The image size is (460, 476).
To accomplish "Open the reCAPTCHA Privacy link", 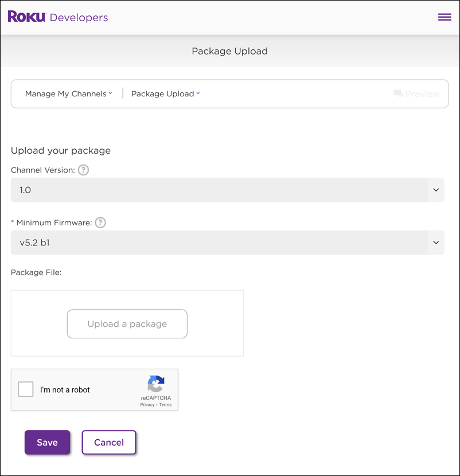I will (x=147, y=404).
